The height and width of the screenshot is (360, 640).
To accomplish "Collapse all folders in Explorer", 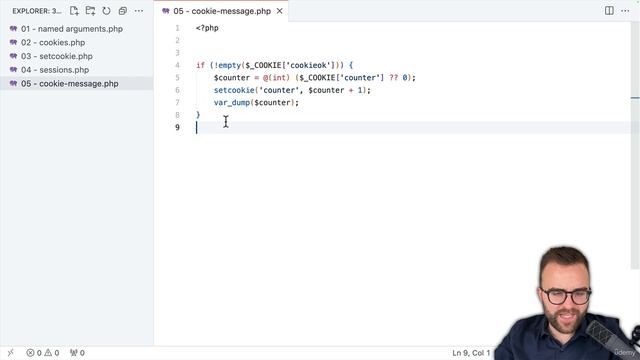I will tap(122, 11).
